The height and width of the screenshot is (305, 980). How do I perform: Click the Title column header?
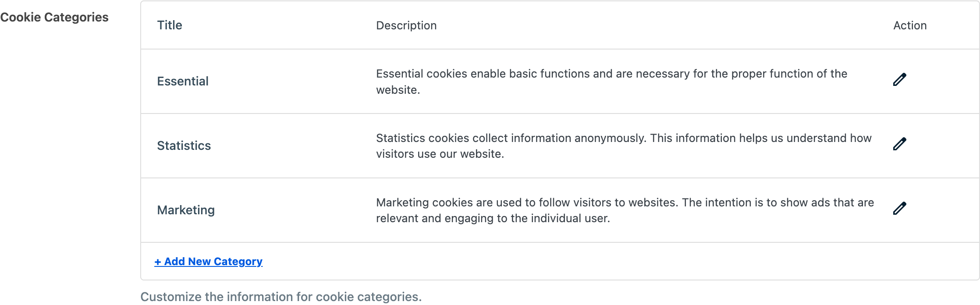(x=169, y=25)
